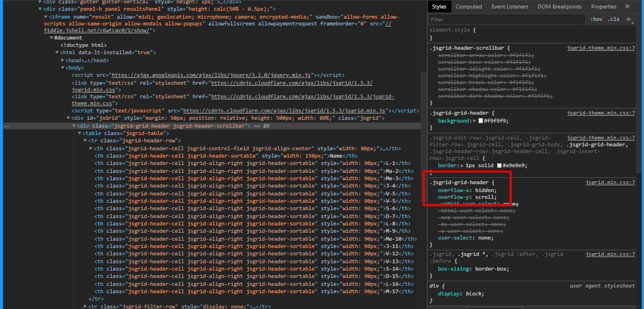Select the th row labeled Name

225,156
